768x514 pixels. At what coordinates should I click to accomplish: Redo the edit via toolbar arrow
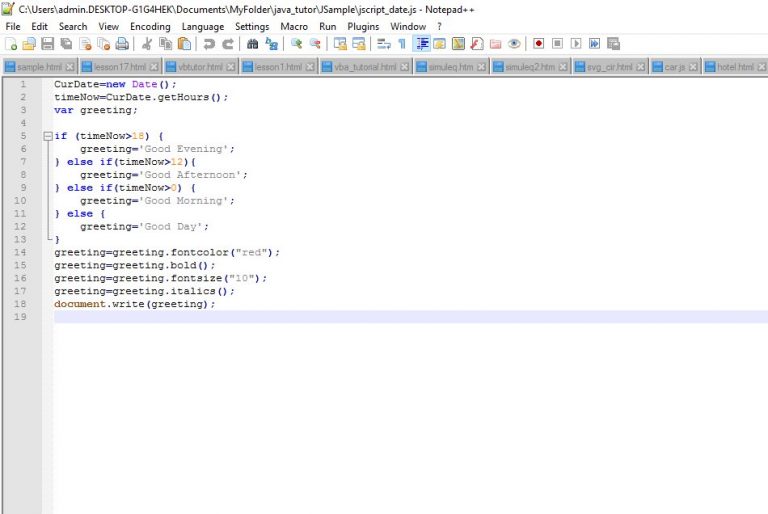click(x=228, y=44)
